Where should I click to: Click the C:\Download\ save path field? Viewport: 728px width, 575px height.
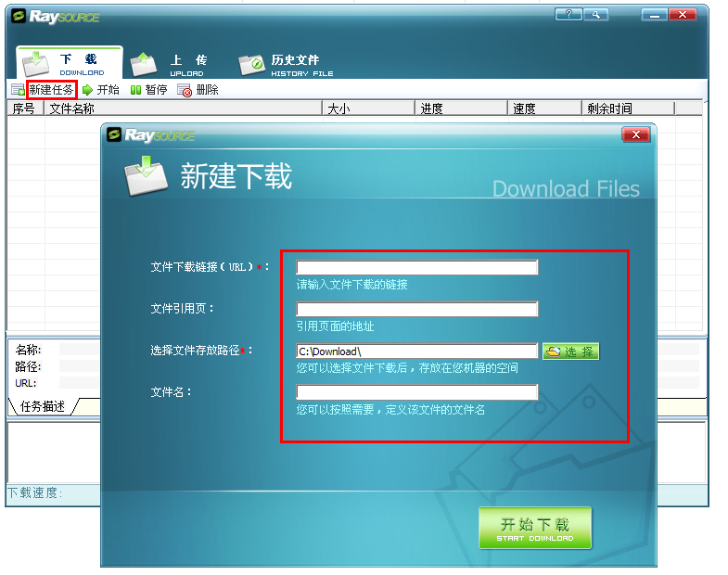pos(417,351)
